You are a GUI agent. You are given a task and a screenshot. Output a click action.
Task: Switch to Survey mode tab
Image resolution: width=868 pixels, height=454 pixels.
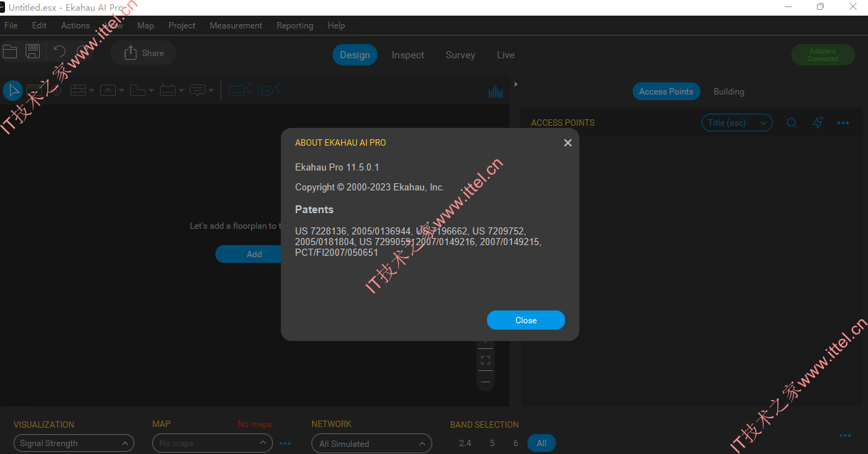point(461,55)
